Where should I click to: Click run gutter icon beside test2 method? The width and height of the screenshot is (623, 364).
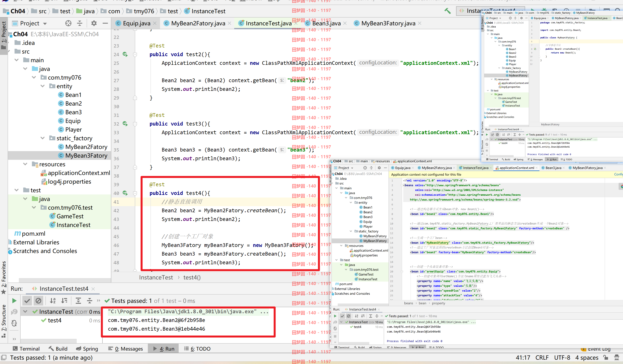tap(125, 54)
